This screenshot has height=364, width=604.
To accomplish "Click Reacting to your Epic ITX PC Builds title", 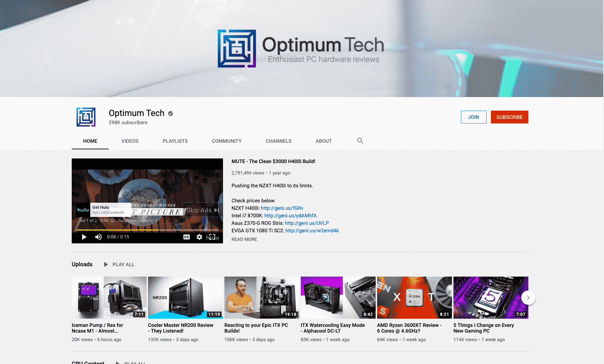I will coord(256,328).
